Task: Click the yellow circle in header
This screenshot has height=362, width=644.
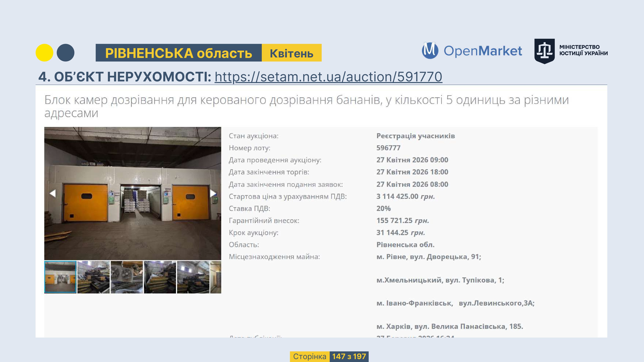Action: click(x=44, y=53)
